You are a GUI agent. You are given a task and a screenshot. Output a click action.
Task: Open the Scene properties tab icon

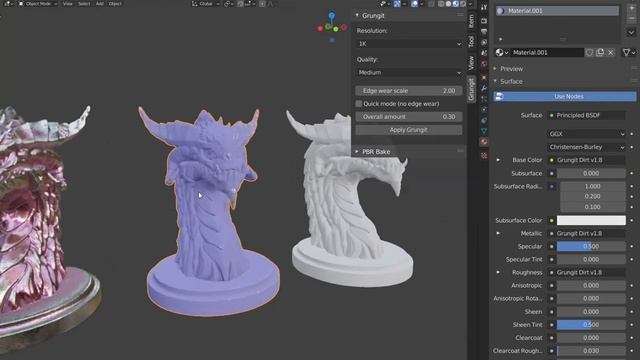tap(484, 53)
